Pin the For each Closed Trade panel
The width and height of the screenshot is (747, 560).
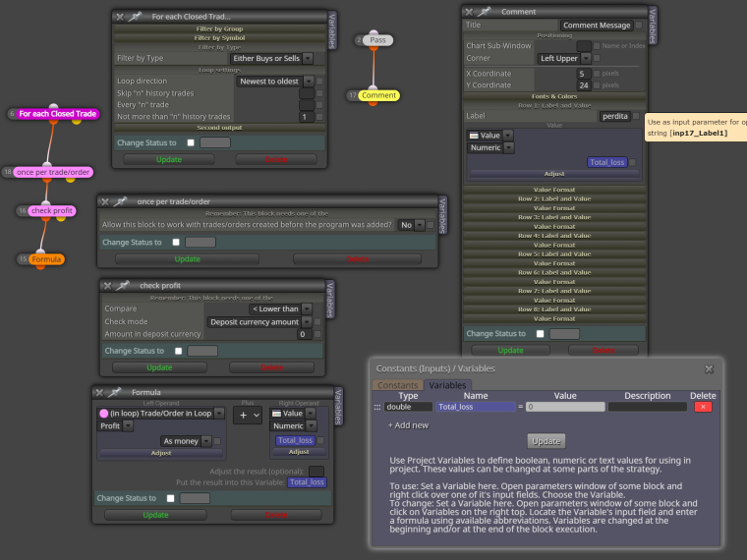click(135, 17)
